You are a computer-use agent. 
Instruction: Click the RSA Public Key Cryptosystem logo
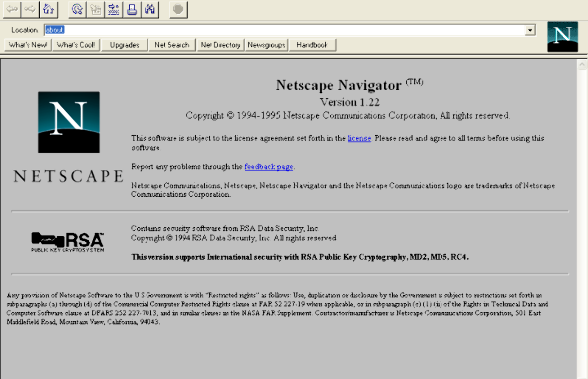68,242
